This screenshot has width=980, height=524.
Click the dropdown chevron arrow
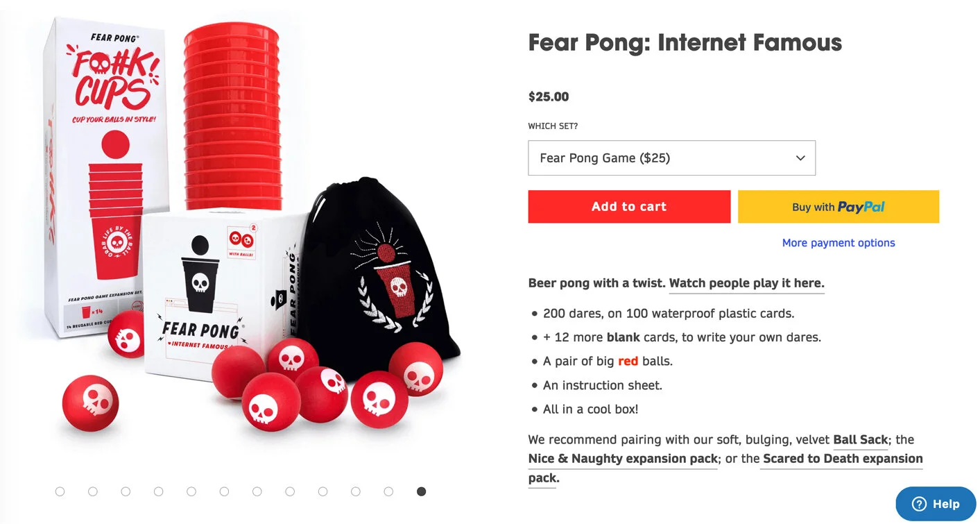800,158
